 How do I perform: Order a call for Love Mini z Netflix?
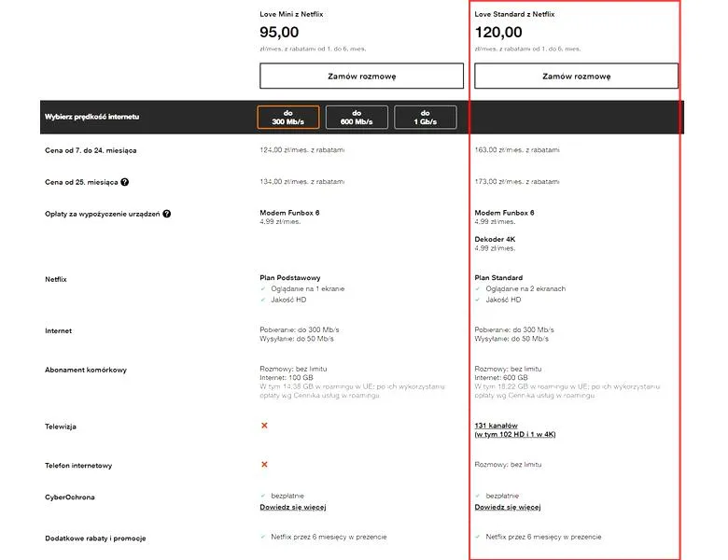pos(362,77)
